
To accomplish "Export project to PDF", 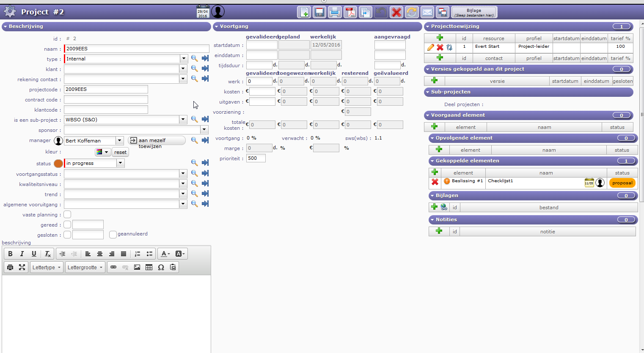I will (x=350, y=12).
